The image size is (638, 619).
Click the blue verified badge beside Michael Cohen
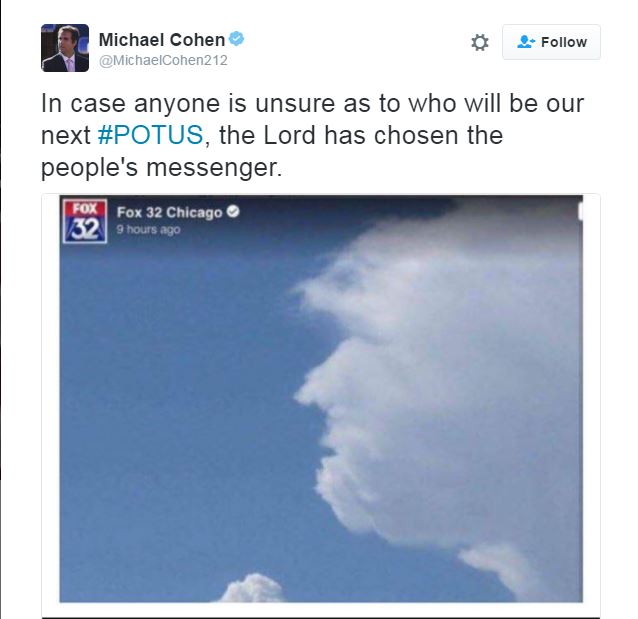pos(236,39)
